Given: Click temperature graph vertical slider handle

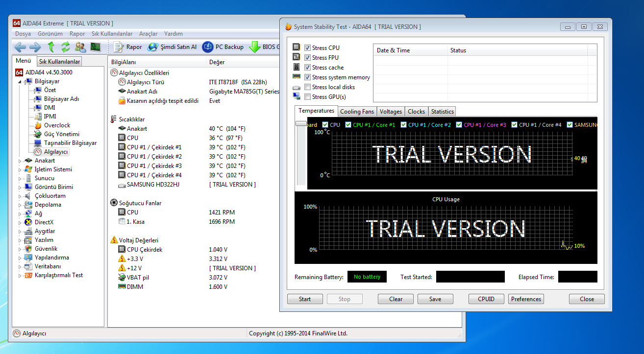Looking at the screenshot, I should coord(300,124).
